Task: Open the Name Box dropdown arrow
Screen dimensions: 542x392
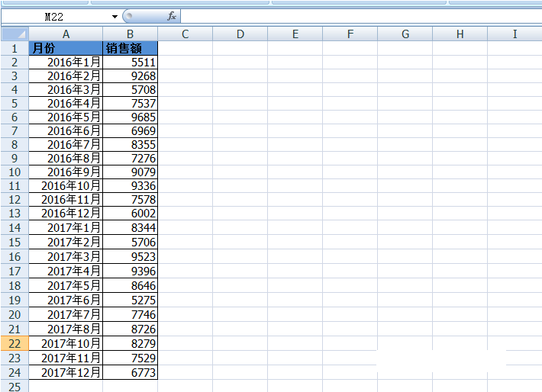Action: point(115,17)
